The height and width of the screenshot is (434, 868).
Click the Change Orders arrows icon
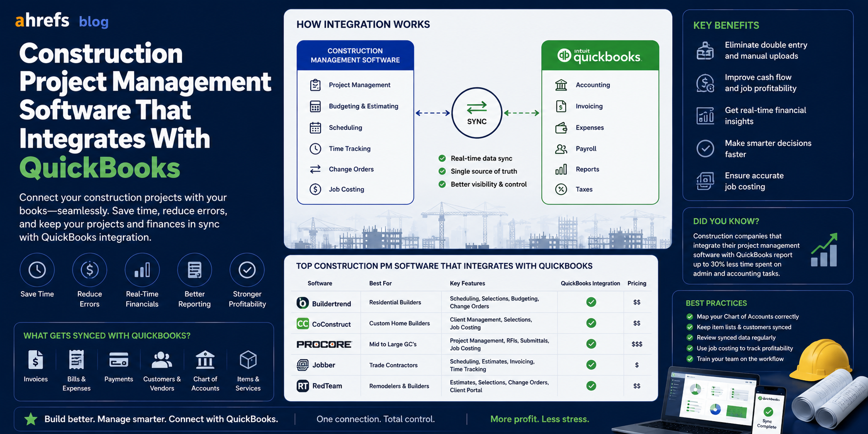(316, 169)
